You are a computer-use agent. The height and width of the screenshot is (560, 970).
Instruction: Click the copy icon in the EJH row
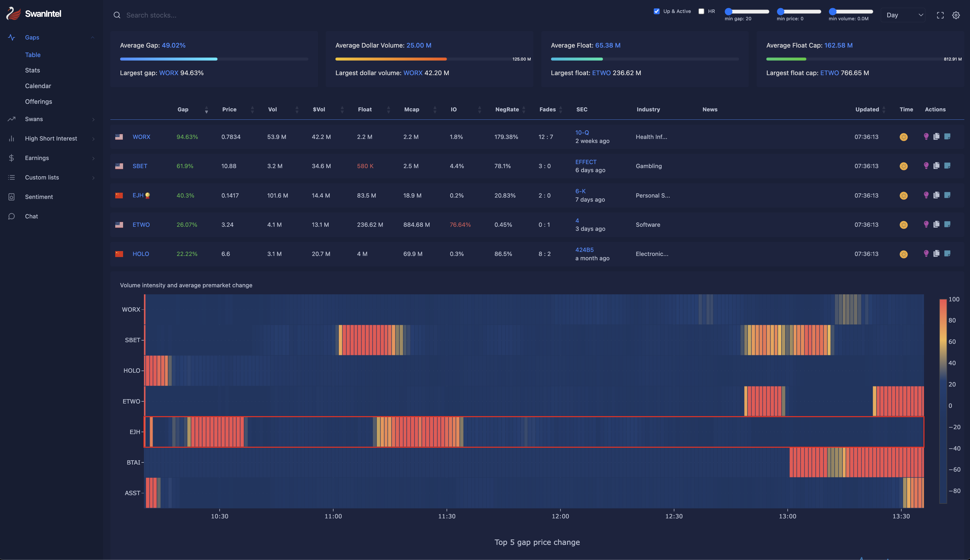click(x=936, y=195)
